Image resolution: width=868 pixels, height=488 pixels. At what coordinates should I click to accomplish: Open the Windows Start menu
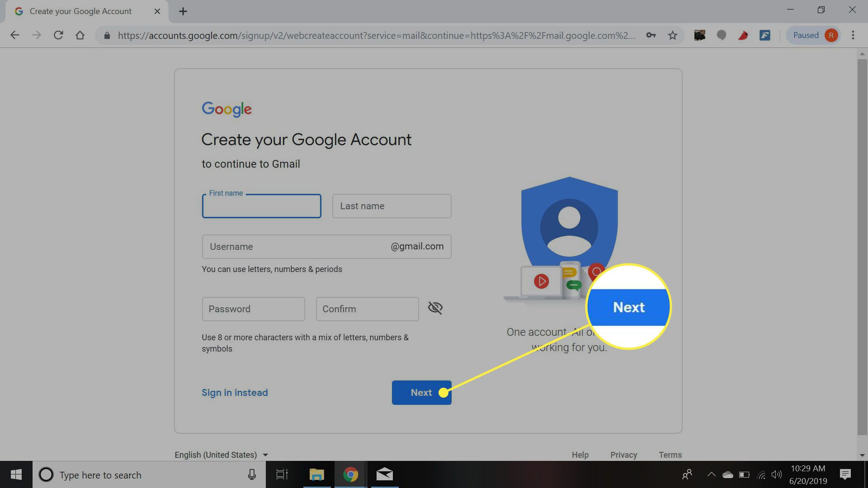click(x=16, y=474)
